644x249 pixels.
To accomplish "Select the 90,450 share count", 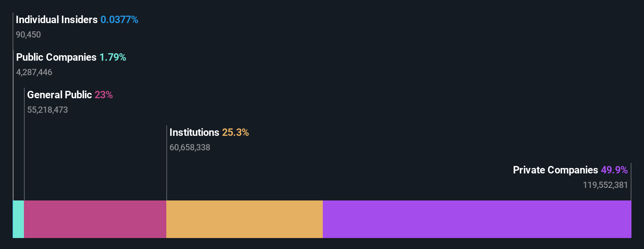I will [28, 34].
